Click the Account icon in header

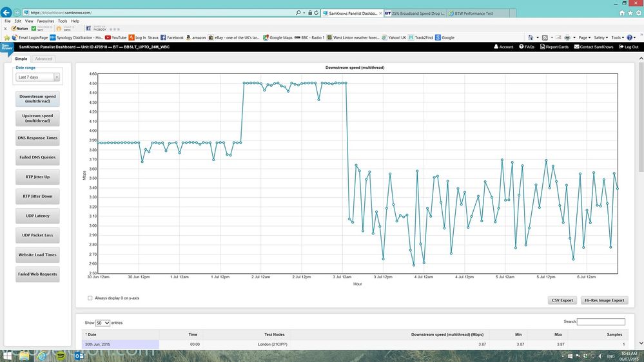pyautogui.click(x=496, y=47)
